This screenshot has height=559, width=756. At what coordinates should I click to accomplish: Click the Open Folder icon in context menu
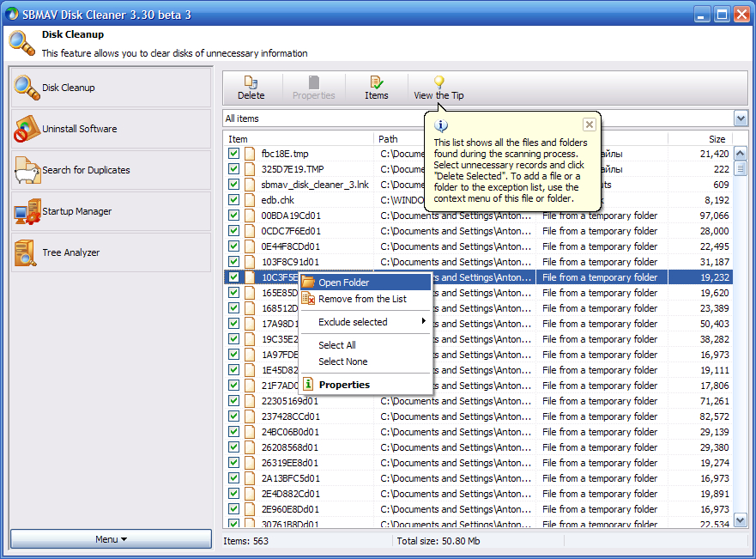pyautogui.click(x=308, y=283)
